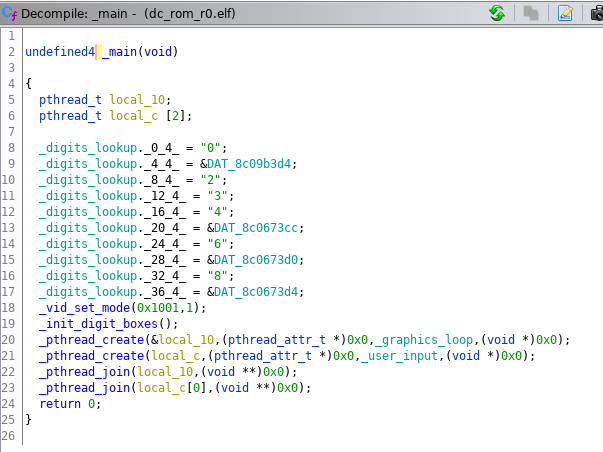
Task: Click pthread_attr_t cast on line 21
Action: [x=263, y=356]
